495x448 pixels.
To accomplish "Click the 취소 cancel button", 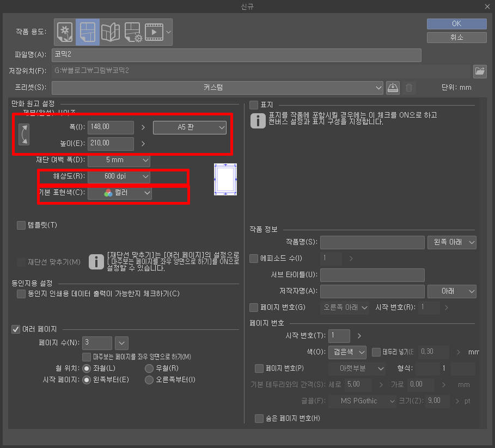I will click(456, 37).
